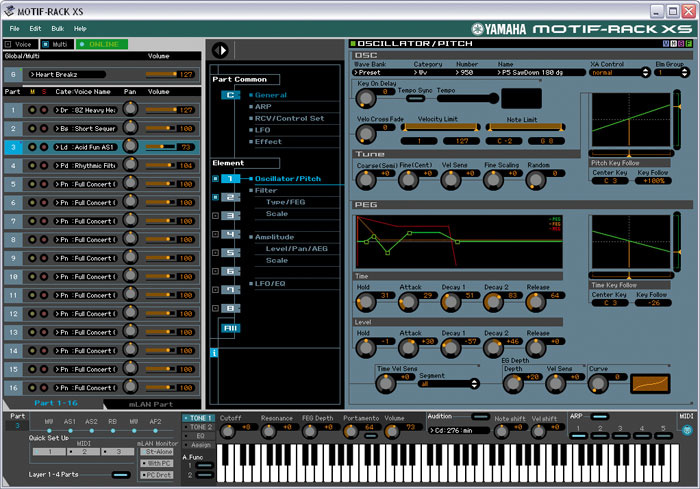
Task: Solo part 2 Bs: Short Sequer
Action: coord(44,129)
